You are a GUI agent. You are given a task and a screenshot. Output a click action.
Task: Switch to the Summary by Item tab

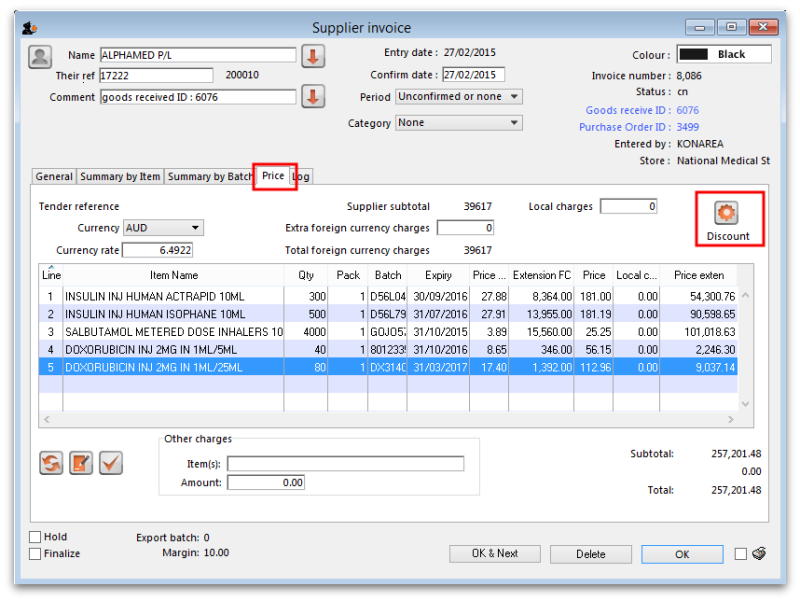pos(120,177)
